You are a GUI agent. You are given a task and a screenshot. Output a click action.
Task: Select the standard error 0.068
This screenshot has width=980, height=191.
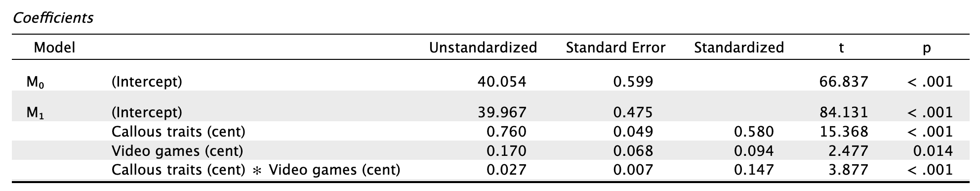pos(633,151)
